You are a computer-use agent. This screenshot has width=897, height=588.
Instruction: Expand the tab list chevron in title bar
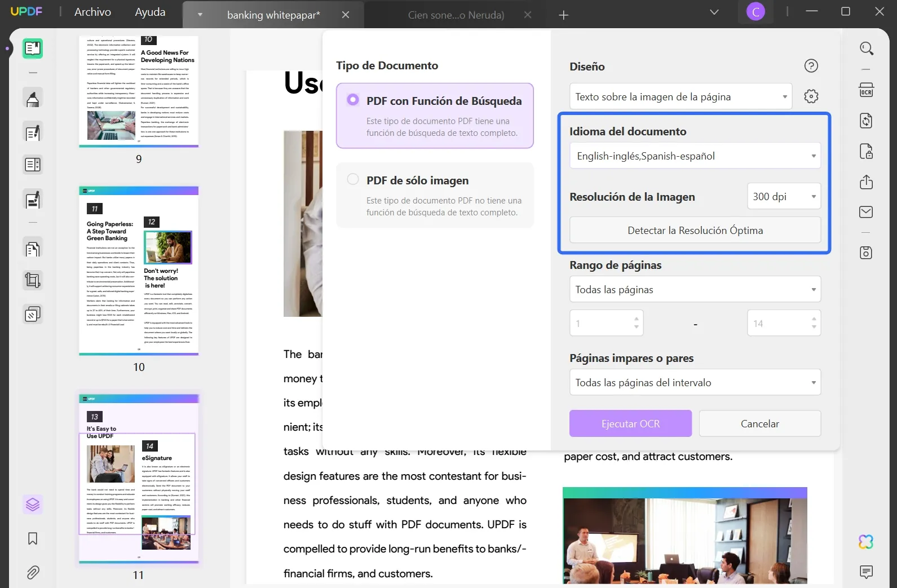714,12
